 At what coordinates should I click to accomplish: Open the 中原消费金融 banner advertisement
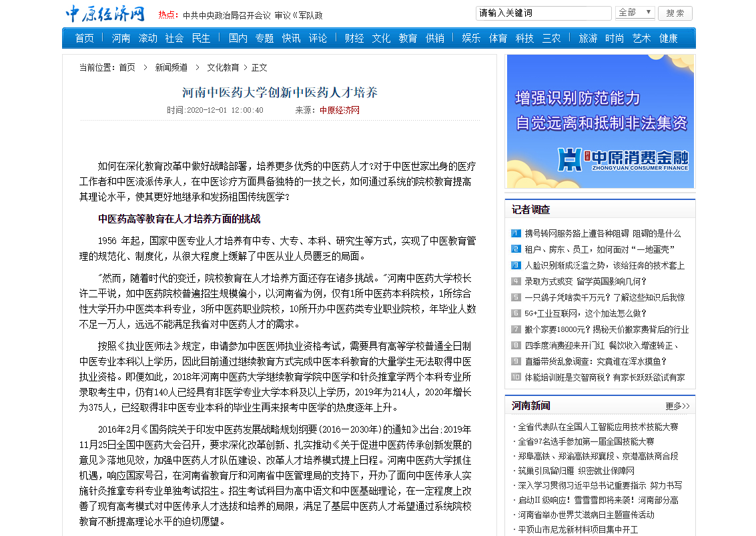(600, 121)
